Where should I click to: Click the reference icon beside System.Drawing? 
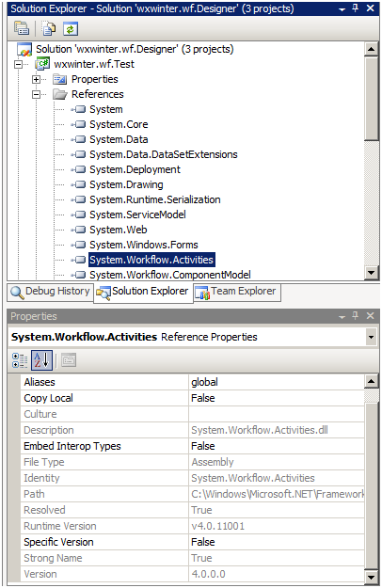78,184
